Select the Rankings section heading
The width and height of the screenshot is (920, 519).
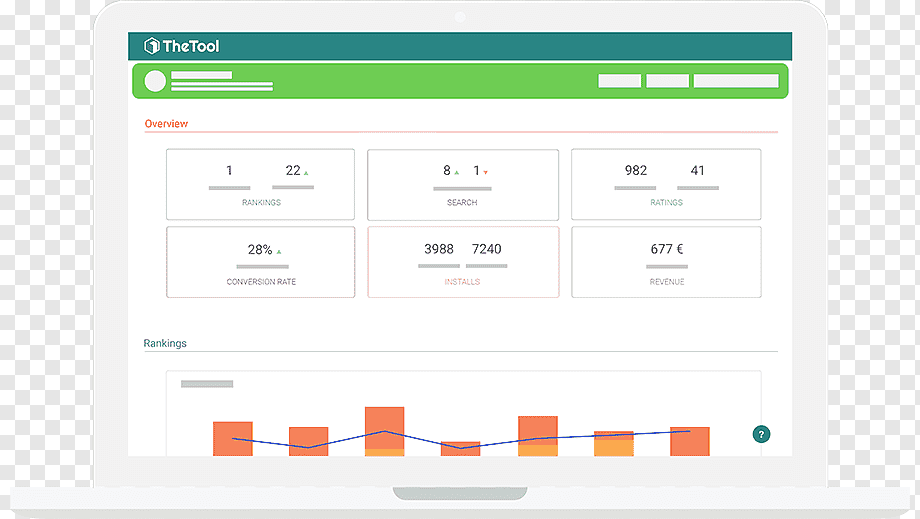point(165,343)
